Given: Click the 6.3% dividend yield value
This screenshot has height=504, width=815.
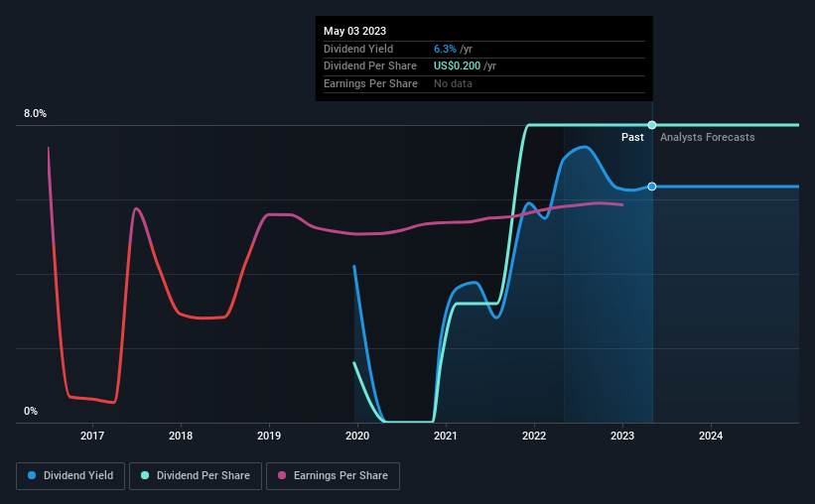Looking at the screenshot, I should 445,49.
